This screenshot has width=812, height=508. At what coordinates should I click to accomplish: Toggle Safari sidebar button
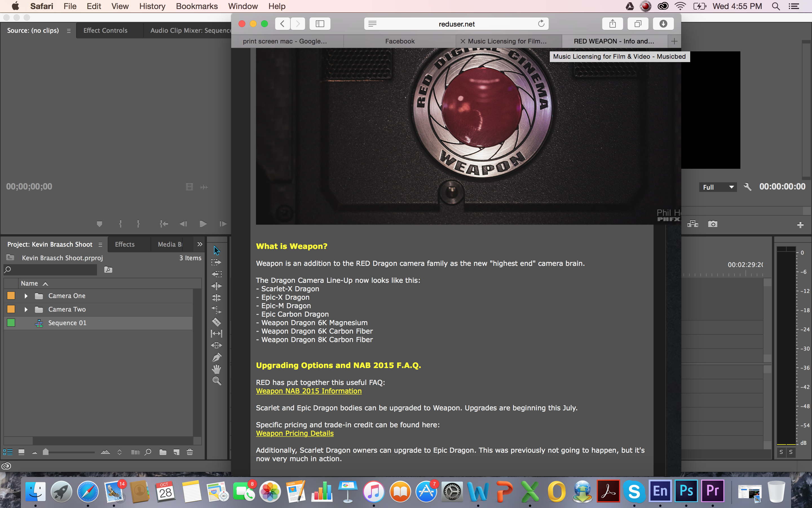pos(320,24)
